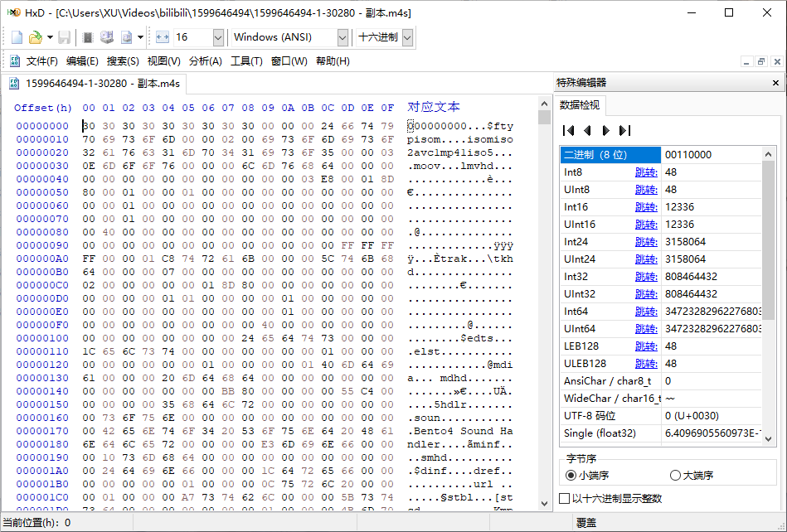The image size is (787, 532).
Task: Go to next byte in data inspector
Action: (x=606, y=130)
